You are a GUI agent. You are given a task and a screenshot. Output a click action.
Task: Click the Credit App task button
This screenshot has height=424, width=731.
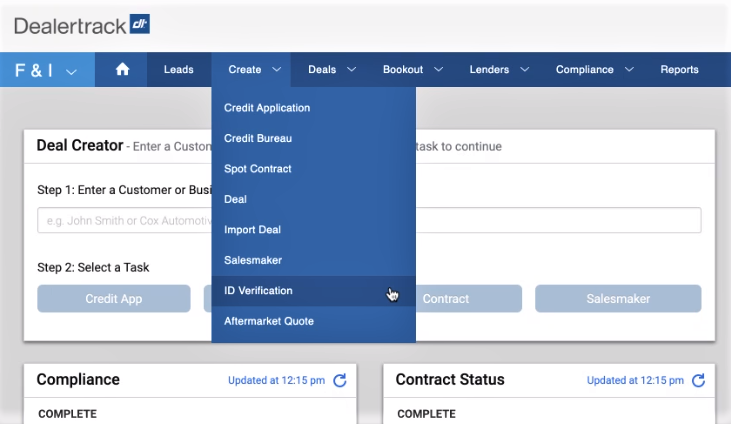point(114,299)
